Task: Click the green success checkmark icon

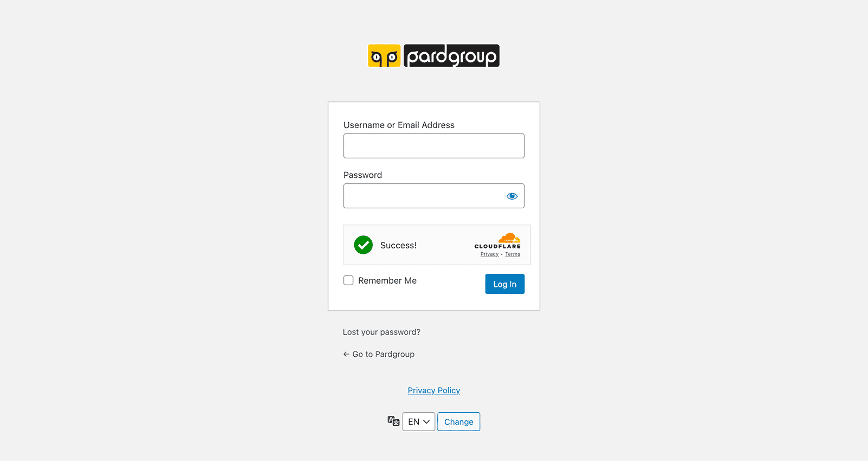Action: (363, 245)
